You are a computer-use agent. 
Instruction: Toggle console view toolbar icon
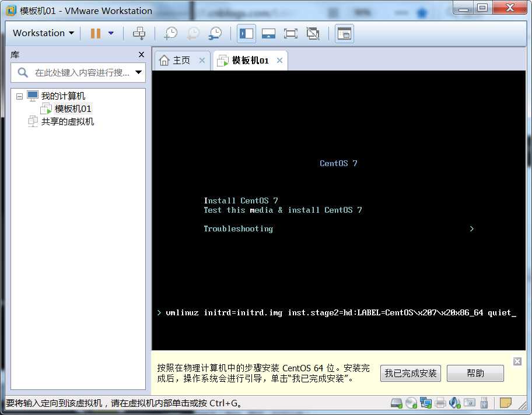pyautogui.click(x=344, y=33)
